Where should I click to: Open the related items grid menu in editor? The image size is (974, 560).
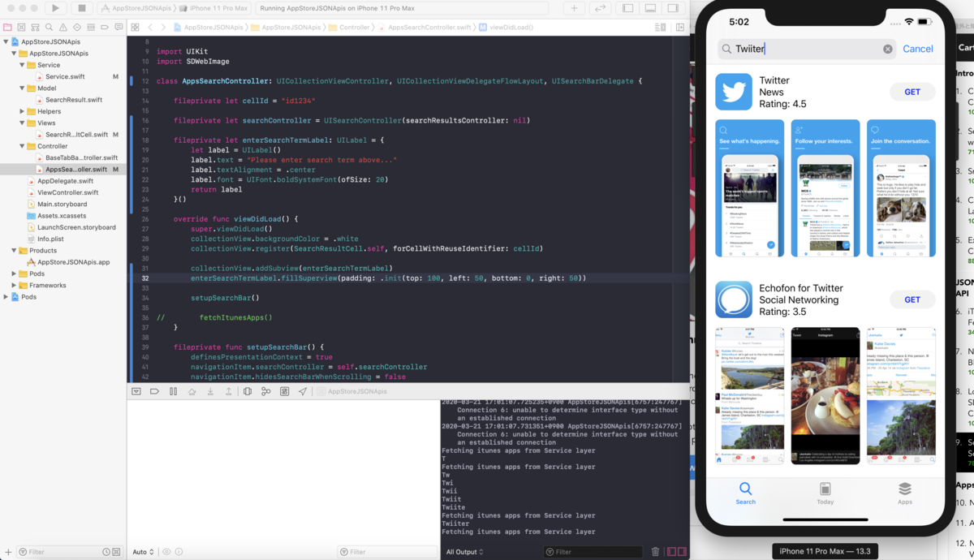click(x=135, y=27)
